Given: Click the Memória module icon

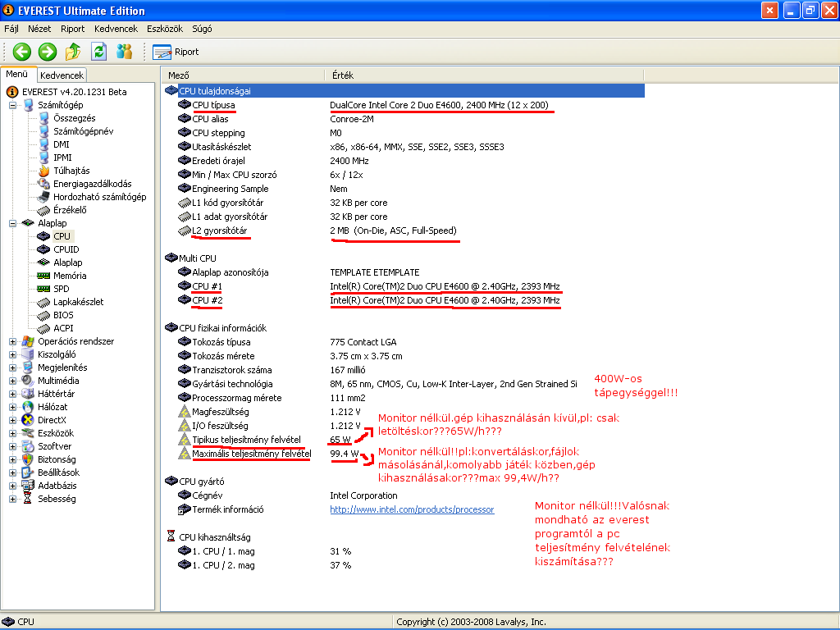Looking at the screenshot, I should [44, 276].
